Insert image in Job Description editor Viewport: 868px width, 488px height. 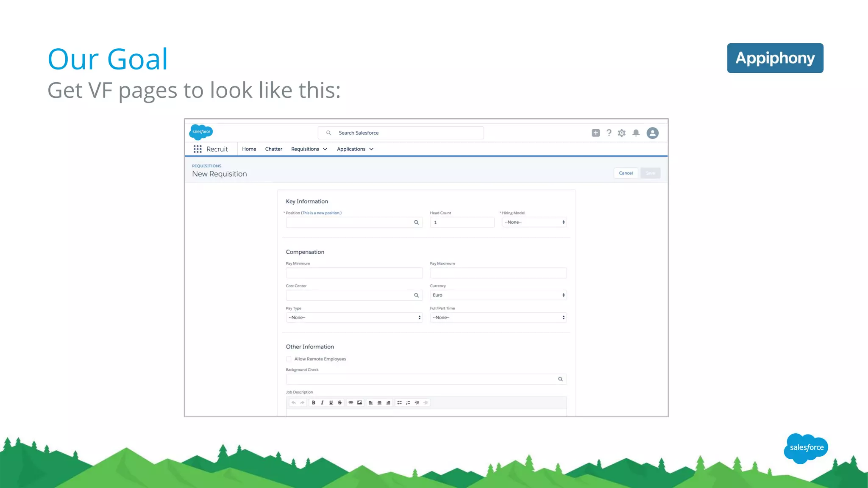[x=359, y=402]
